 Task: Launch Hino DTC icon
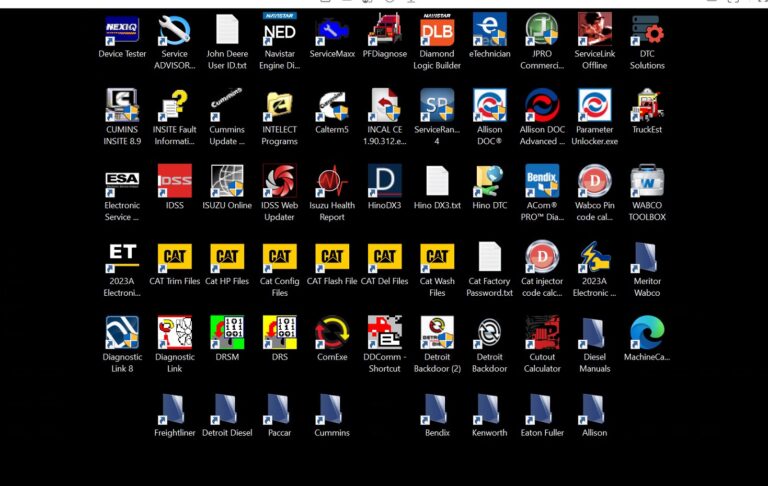tap(490, 181)
